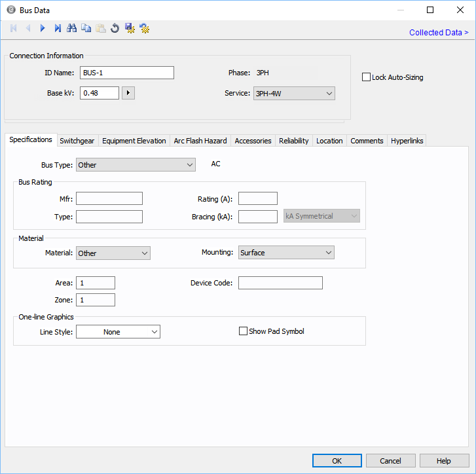This screenshot has width=476, height=474.
Task: Enable Lock Auto-Sizing checkbox
Action: [367, 77]
